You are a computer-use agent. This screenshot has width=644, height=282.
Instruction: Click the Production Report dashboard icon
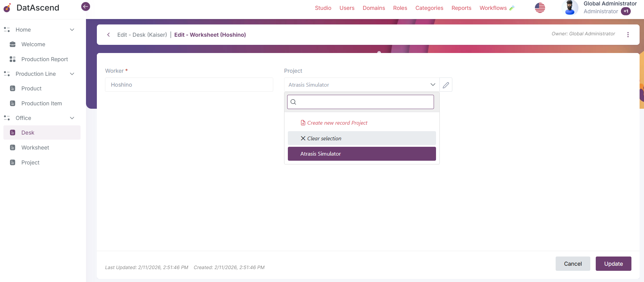13,59
